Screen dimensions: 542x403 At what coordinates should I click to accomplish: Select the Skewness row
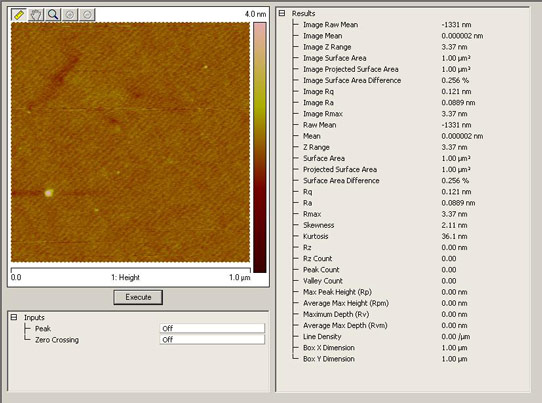point(385,225)
